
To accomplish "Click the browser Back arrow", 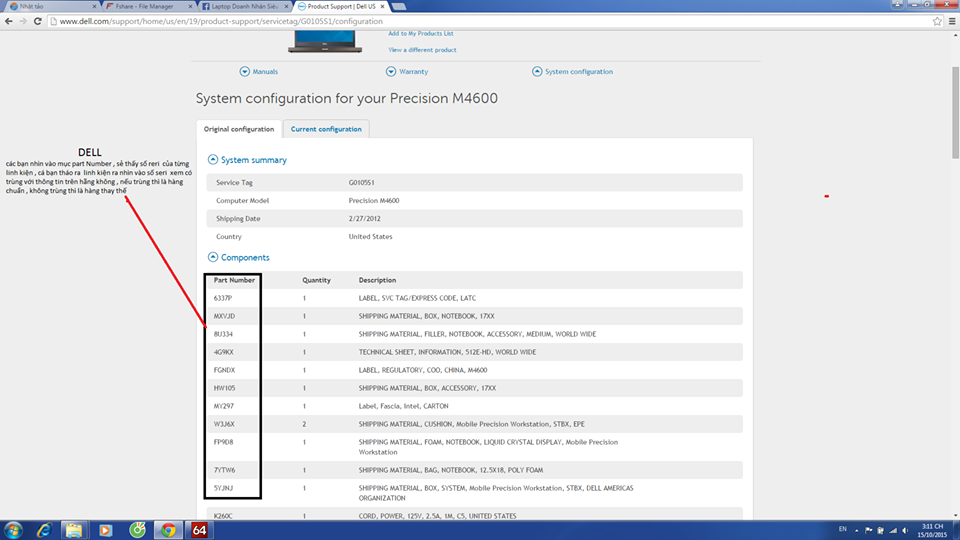I will (9, 21).
